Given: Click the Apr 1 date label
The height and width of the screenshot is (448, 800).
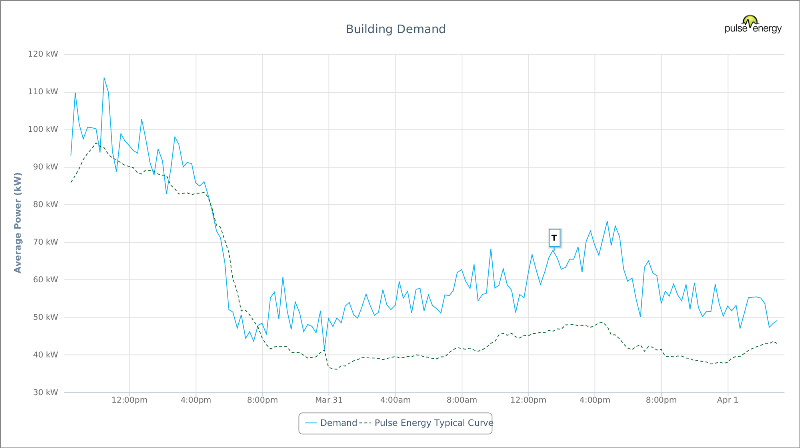Looking at the screenshot, I should click(728, 400).
